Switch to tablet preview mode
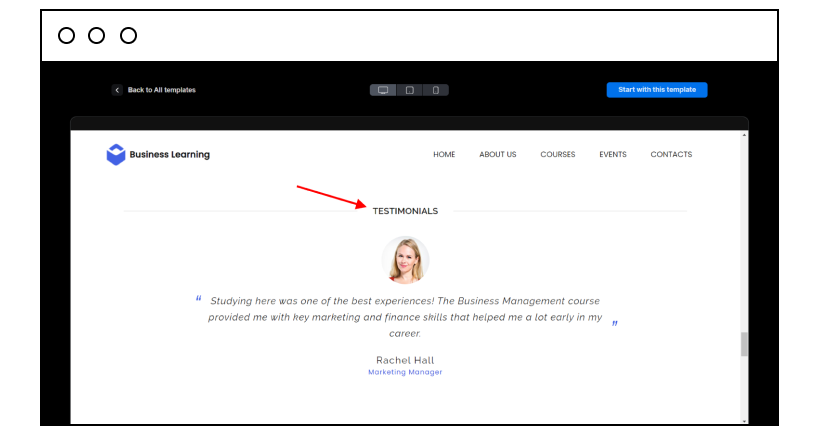This screenshot has width=818, height=436. tap(410, 90)
